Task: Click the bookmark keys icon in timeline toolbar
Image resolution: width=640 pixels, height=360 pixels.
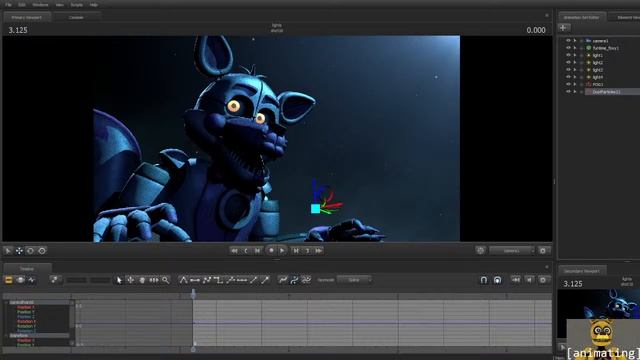Action: click(x=54, y=280)
